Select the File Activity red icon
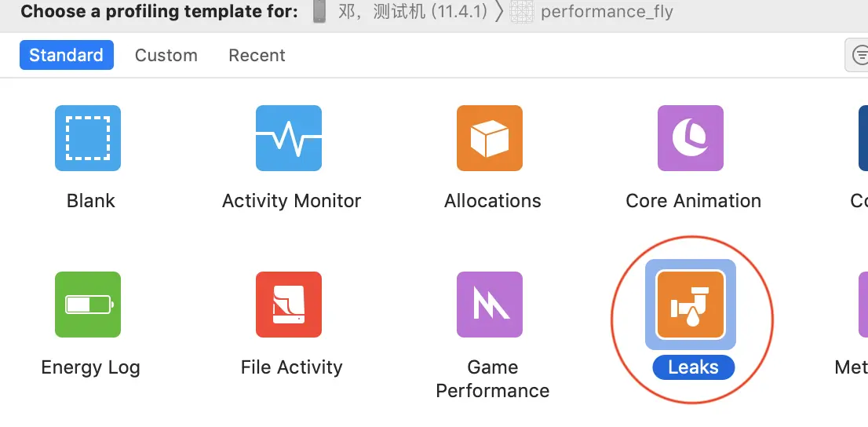The width and height of the screenshot is (868, 427). 289,305
